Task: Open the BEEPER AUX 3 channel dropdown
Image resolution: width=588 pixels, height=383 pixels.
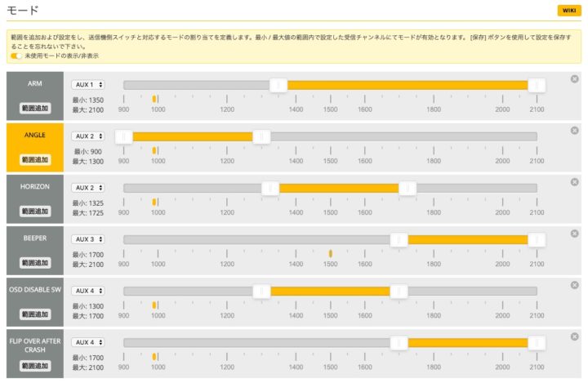Action: (x=87, y=239)
